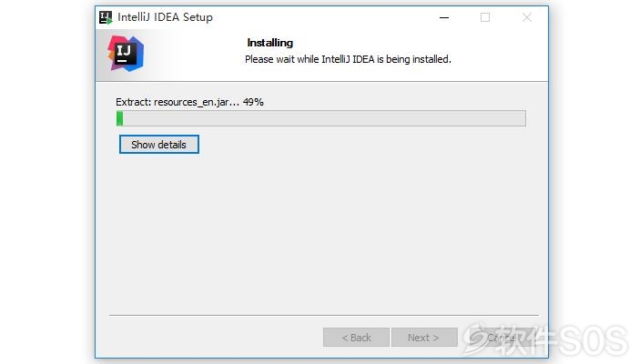Open the system menu from the title bar icon
639x364 pixels.
click(106, 17)
